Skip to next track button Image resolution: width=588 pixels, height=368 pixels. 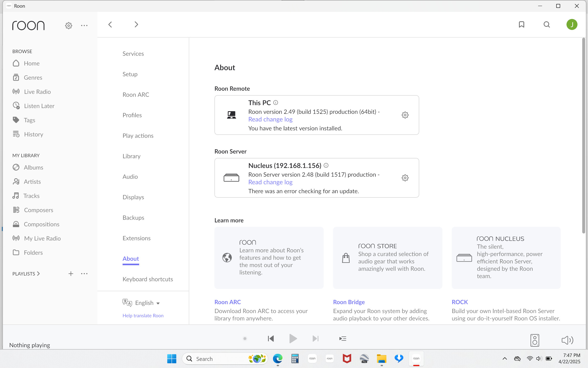click(x=316, y=339)
